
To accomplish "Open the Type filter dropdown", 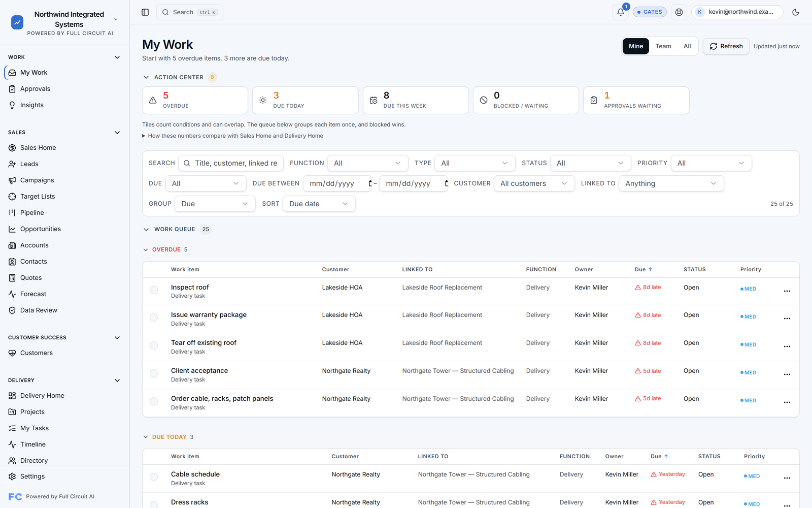I will (x=475, y=163).
